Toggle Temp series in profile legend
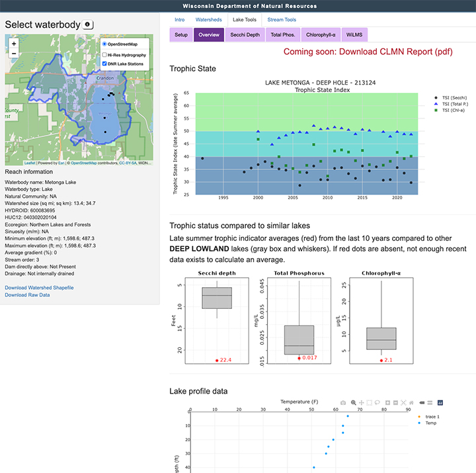476x473 pixels. click(427, 423)
